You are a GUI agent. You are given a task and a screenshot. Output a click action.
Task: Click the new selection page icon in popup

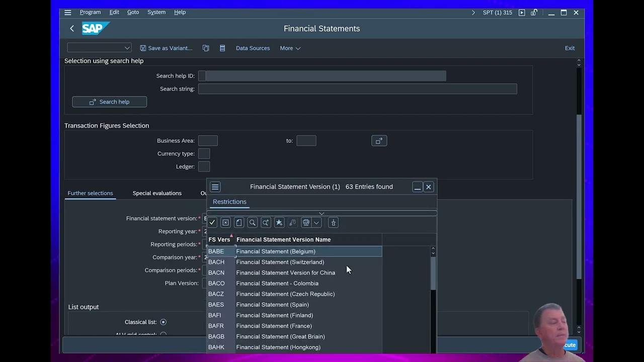click(x=239, y=223)
